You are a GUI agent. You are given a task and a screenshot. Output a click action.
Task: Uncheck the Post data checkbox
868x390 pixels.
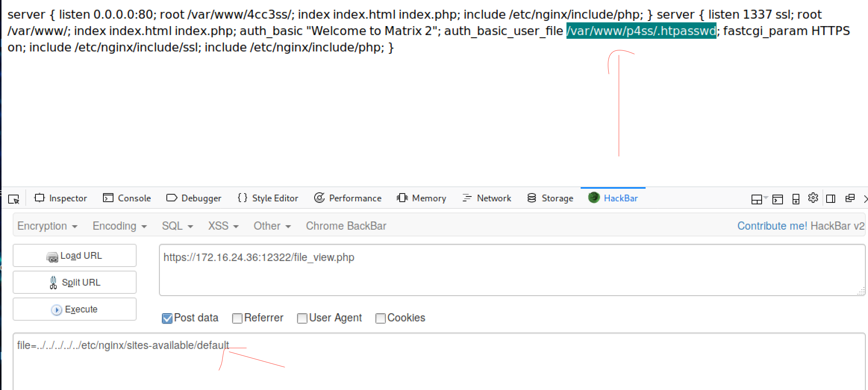click(167, 318)
